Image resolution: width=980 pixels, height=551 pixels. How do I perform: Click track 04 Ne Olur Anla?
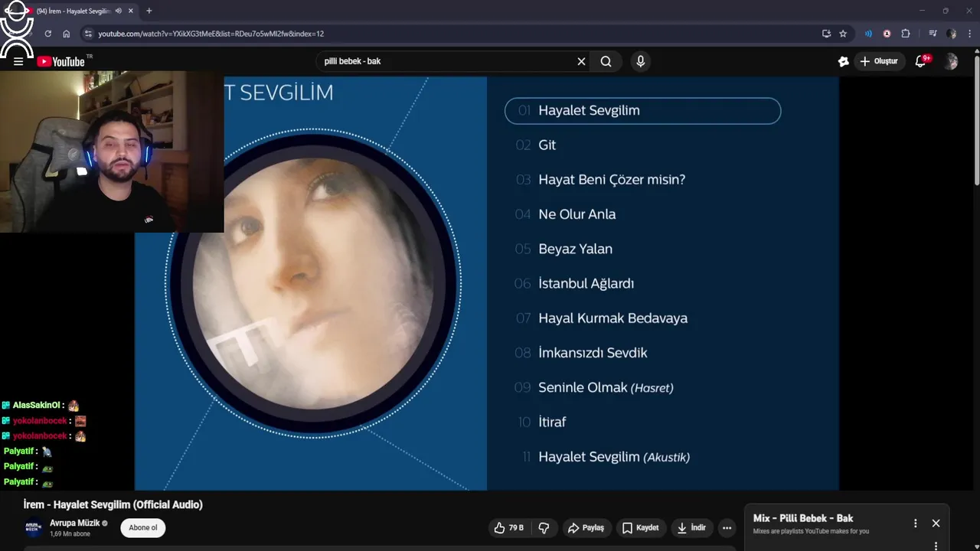[x=566, y=214]
